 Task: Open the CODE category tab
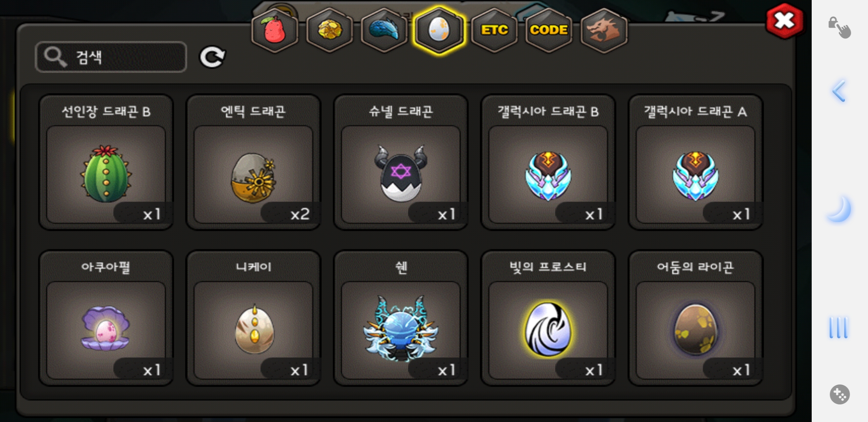click(549, 30)
